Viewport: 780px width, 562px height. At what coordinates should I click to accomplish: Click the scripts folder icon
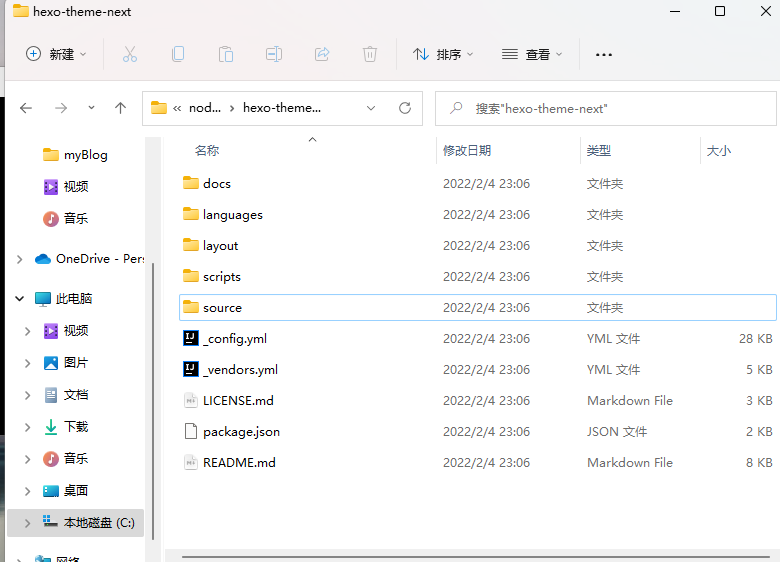[191, 276]
